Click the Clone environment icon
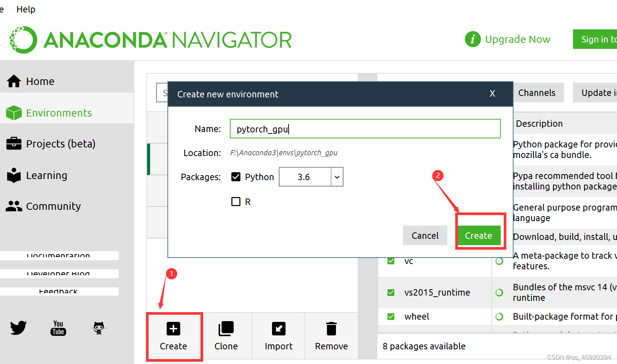 pyautogui.click(x=226, y=329)
